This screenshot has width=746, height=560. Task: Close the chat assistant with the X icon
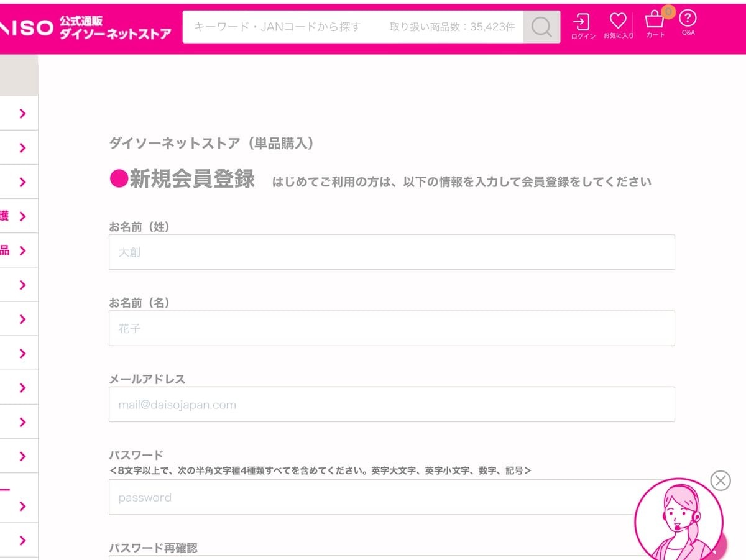(721, 480)
